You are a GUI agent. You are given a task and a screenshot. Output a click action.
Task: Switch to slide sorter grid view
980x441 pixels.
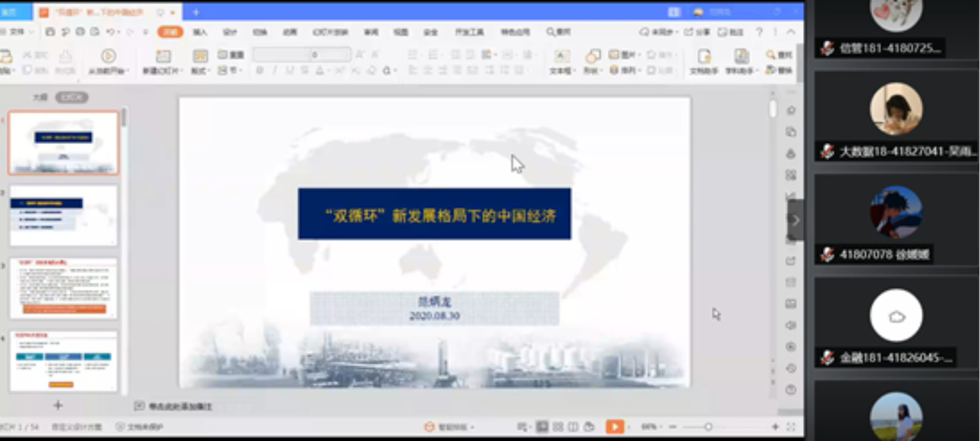(x=558, y=427)
